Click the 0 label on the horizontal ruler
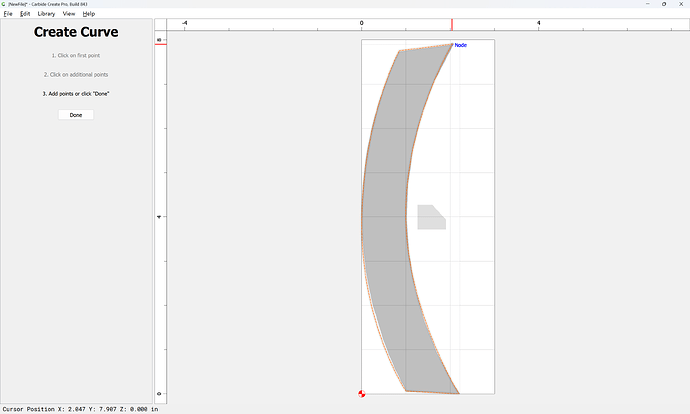 coord(362,23)
